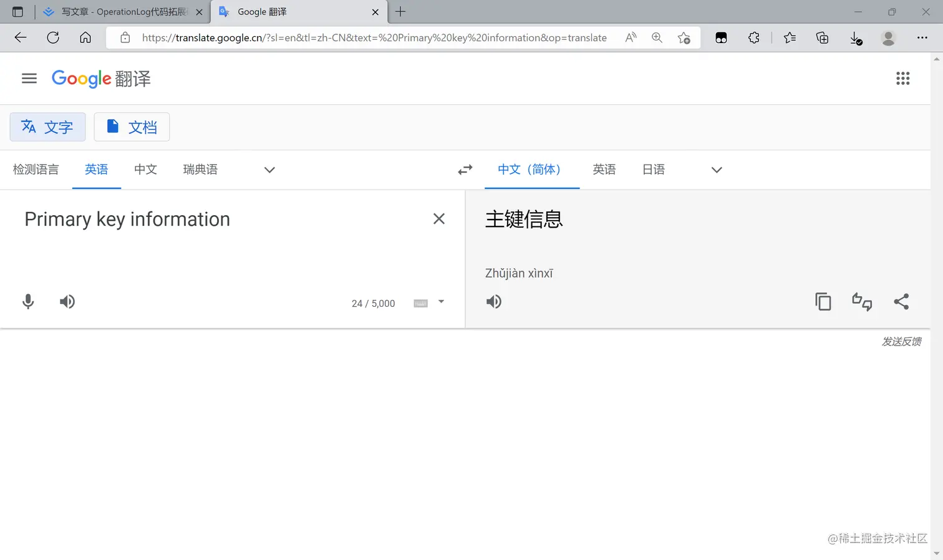The width and height of the screenshot is (943, 560).
Task: Clear the source text
Action: [439, 219]
